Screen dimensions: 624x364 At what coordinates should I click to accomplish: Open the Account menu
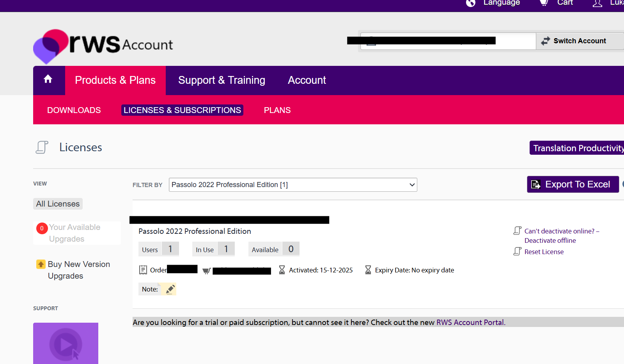pyautogui.click(x=307, y=80)
